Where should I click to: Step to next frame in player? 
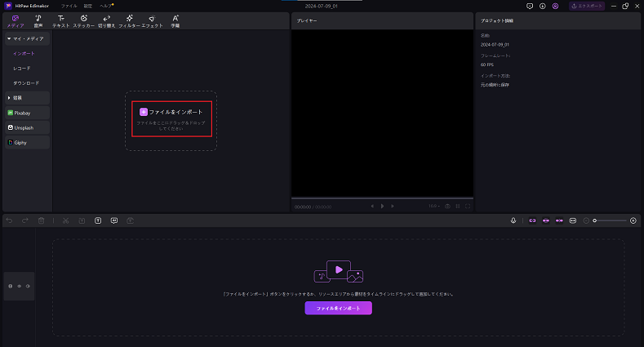(x=393, y=206)
